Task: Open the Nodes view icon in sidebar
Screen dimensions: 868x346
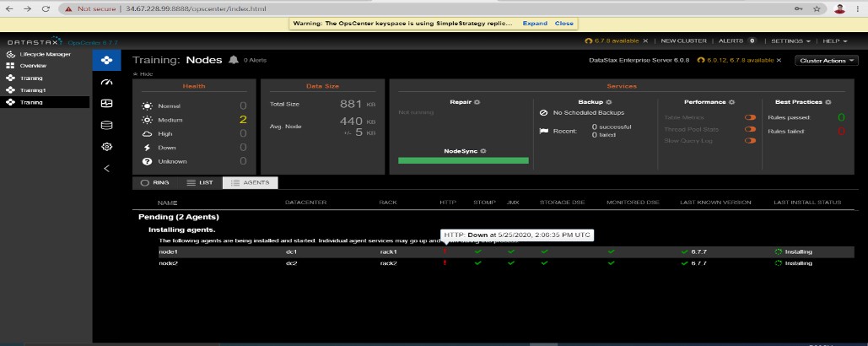Action: 106,60
